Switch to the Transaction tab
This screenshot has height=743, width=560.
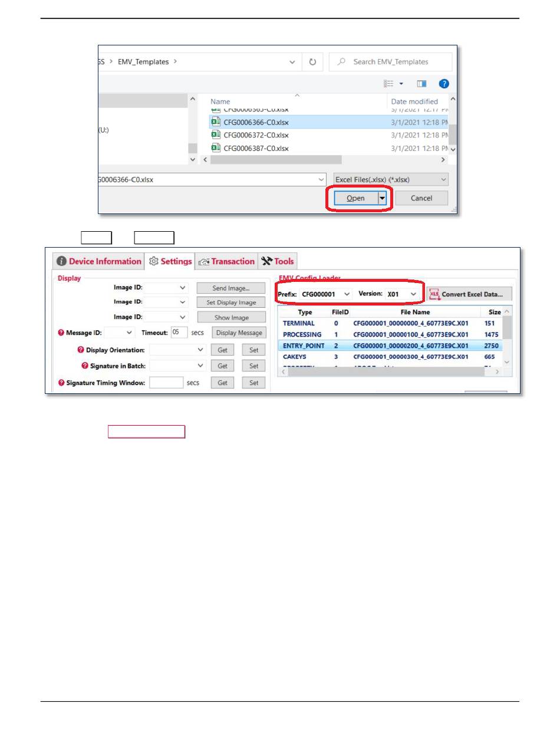point(226,261)
